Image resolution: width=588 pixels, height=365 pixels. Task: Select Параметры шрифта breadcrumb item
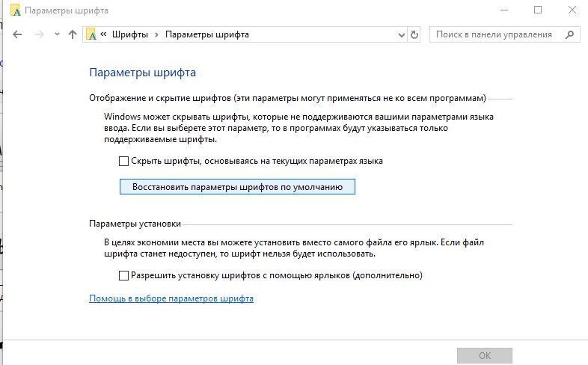click(207, 34)
